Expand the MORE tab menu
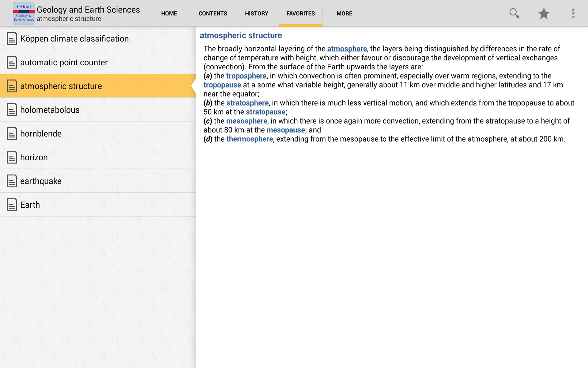Image resolution: width=588 pixels, height=368 pixels. tap(344, 13)
